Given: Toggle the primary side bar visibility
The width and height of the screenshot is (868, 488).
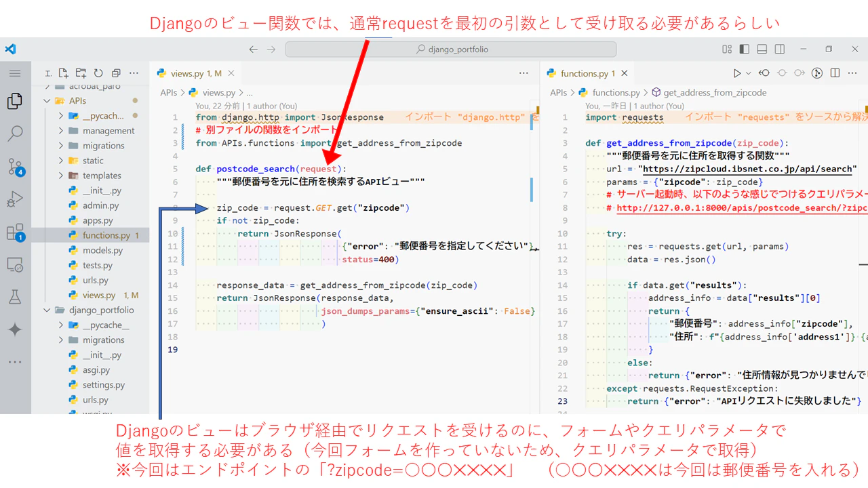Looking at the screenshot, I should click(745, 49).
